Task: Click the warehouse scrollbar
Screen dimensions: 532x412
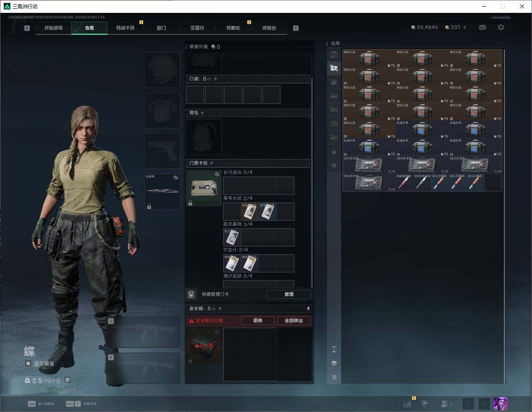Action: coord(504,216)
